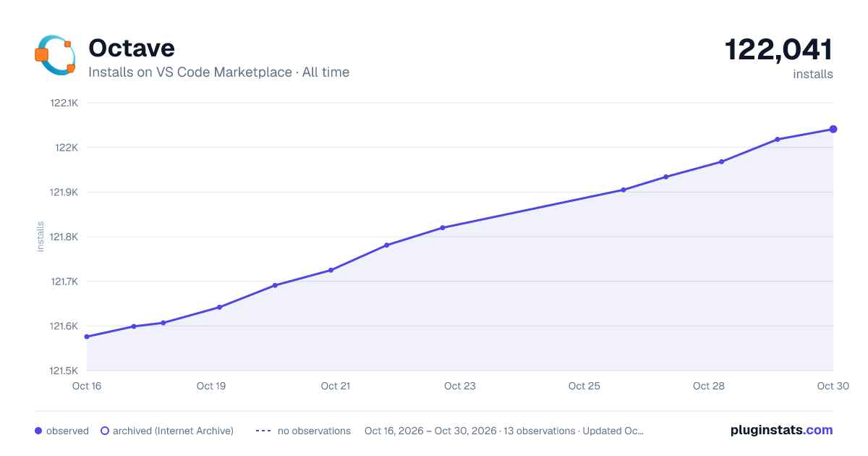Click the Oct 19 x-axis label

[211, 386]
